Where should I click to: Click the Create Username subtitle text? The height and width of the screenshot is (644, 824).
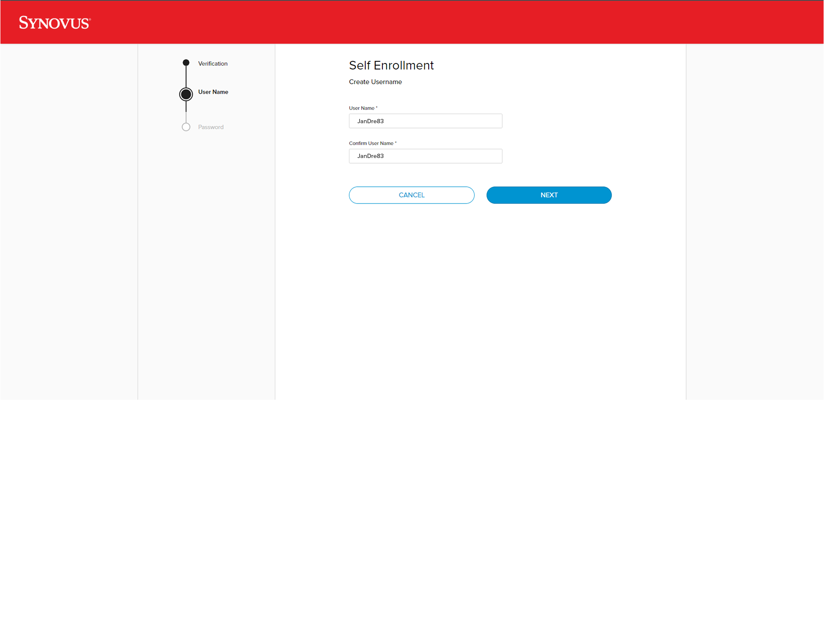pyautogui.click(x=375, y=82)
